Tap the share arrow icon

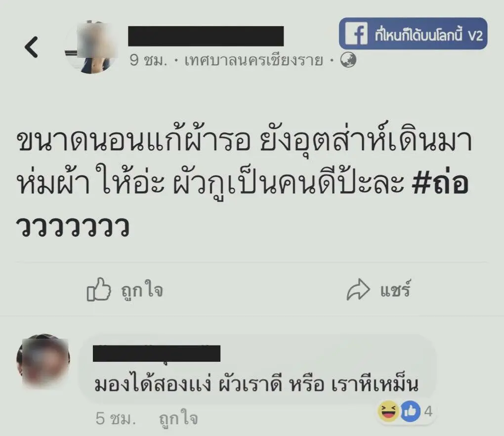[358, 289]
